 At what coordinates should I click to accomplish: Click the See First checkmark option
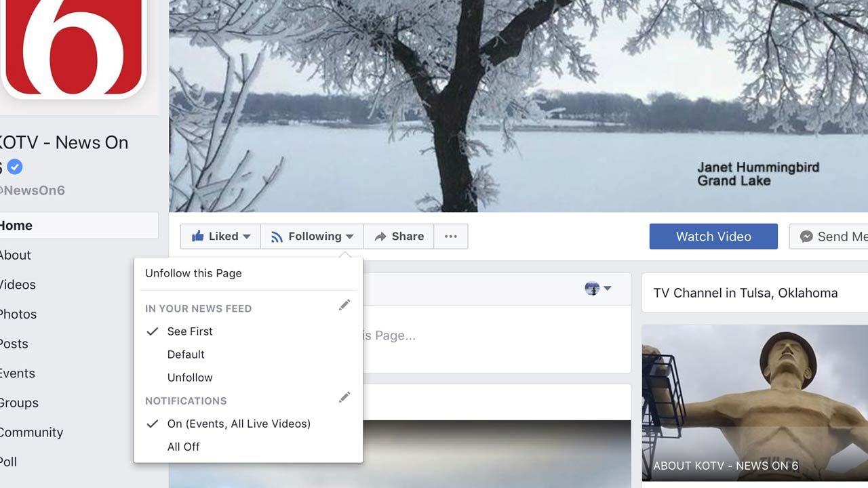(189, 331)
